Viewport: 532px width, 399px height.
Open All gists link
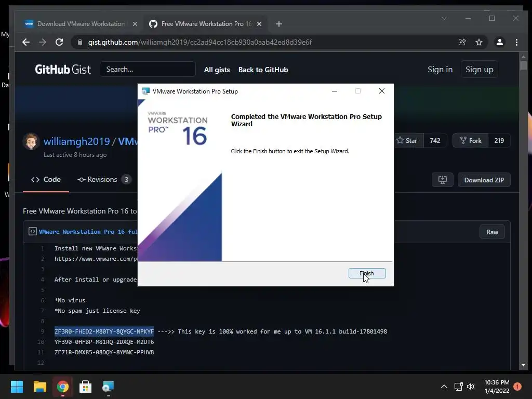(217, 70)
